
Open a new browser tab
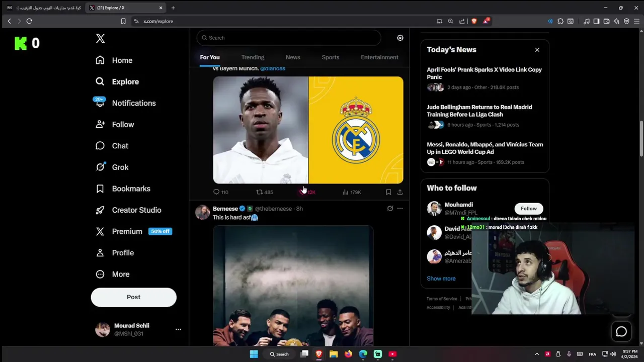click(173, 8)
